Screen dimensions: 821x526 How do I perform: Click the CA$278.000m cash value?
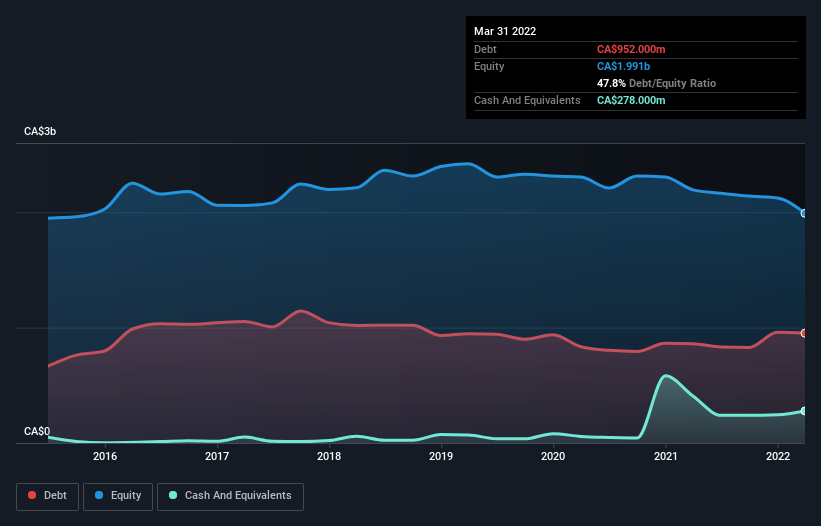click(x=631, y=100)
